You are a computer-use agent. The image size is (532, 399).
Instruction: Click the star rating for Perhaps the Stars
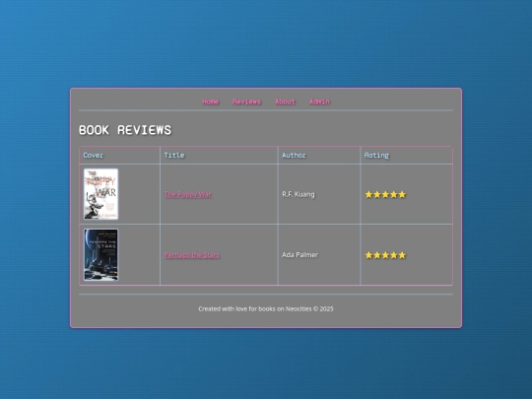click(385, 255)
